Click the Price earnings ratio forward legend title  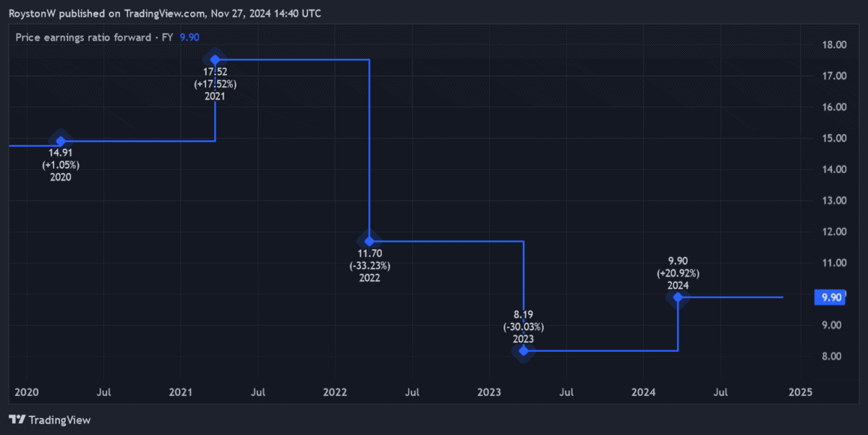point(94,37)
